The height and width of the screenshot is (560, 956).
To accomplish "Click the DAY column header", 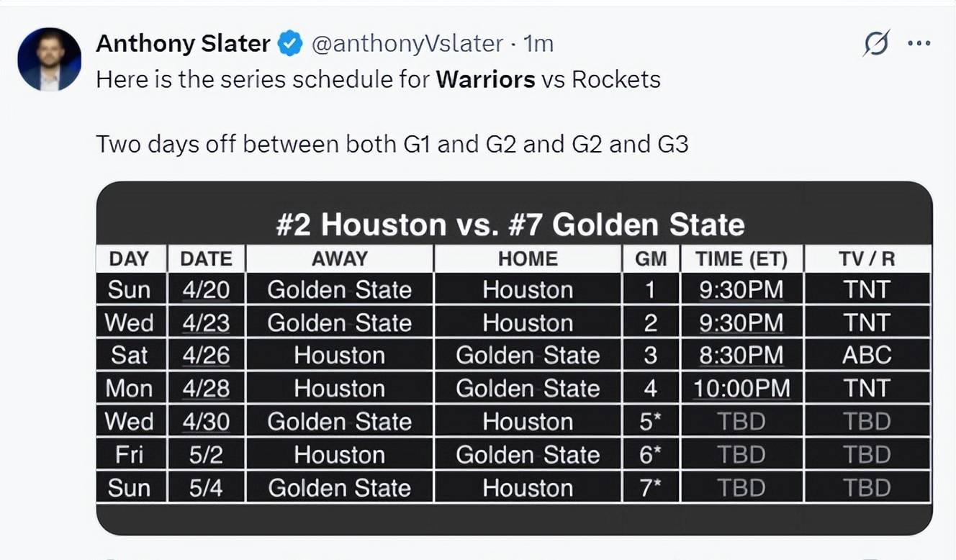I will 130,259.
